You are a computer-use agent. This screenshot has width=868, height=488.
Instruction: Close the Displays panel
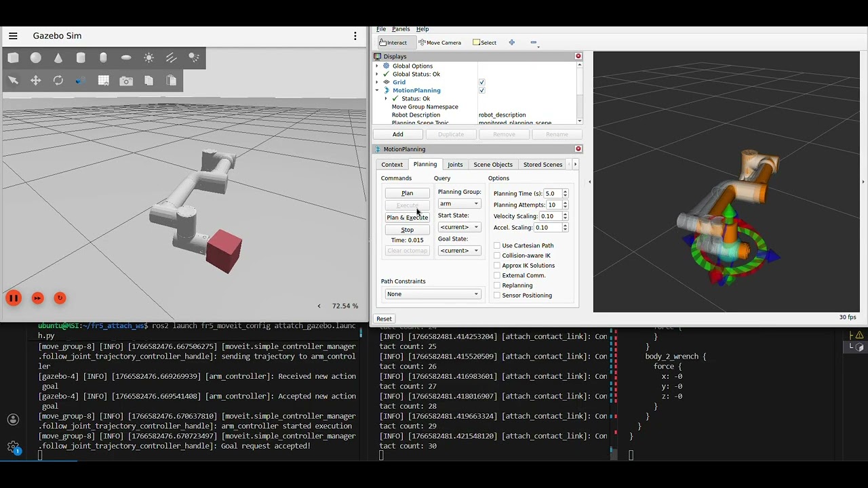pos(578,56)
